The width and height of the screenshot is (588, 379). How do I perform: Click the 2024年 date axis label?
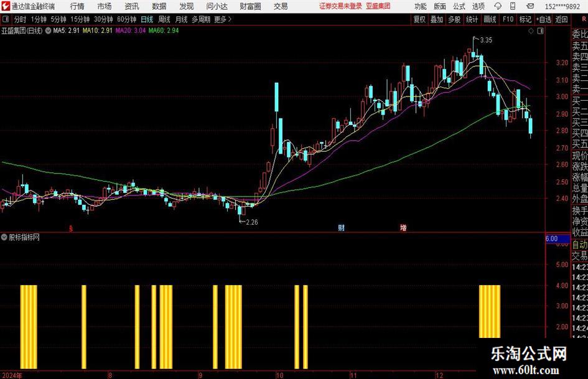[12, 375]
